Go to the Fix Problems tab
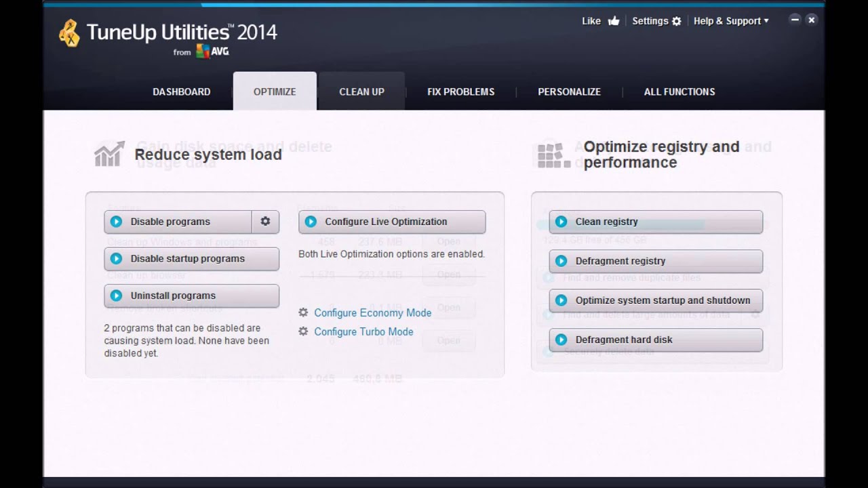This screenshot has height=488, width=868. point(460,91)
